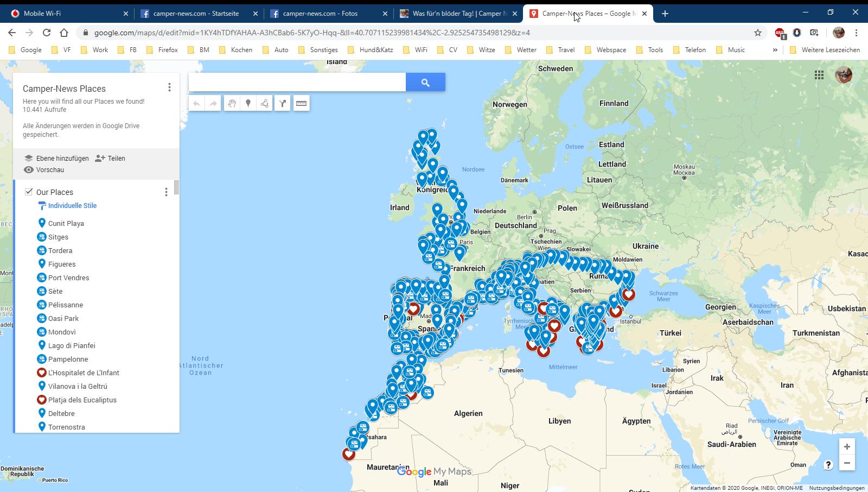
Task: Open the Chrome three-dot menu
Action: coord(856,33)
